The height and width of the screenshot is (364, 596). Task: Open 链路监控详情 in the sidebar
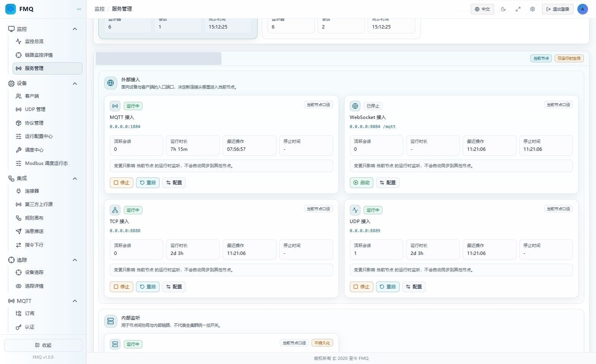pyautogui.click(x=47, y=55)
